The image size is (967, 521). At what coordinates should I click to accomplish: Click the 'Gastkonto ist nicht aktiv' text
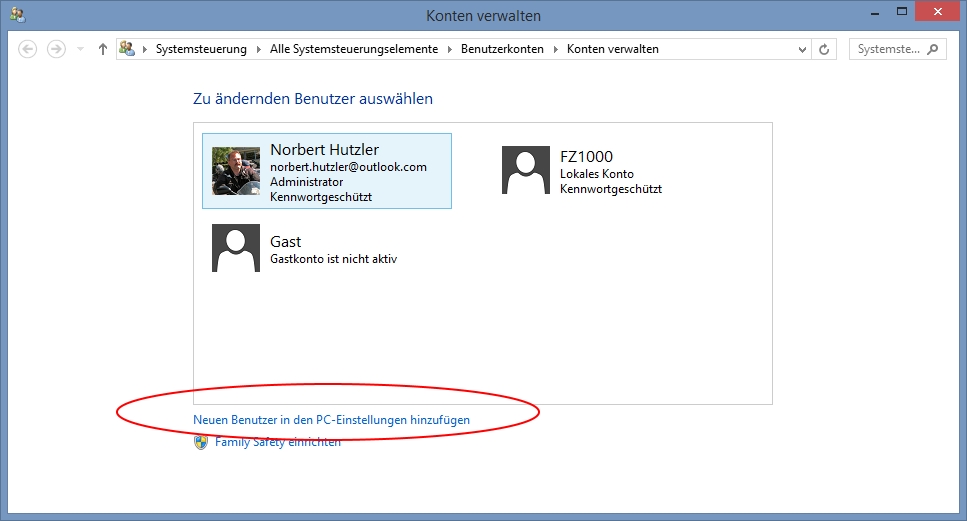(334, 259)
